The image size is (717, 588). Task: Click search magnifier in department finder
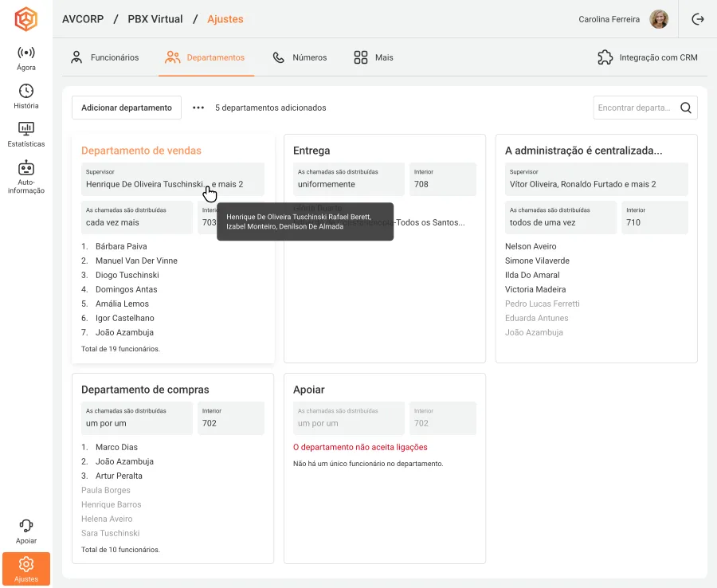[685, 108]
